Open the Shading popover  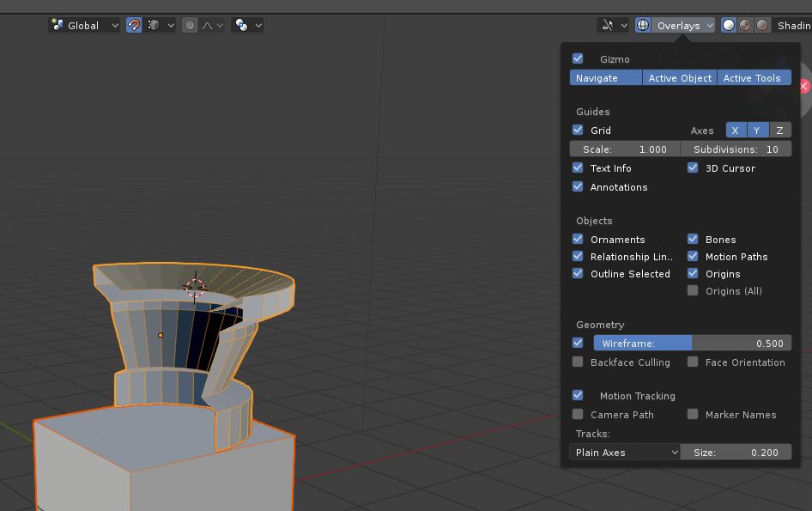[x=794, y=24]
